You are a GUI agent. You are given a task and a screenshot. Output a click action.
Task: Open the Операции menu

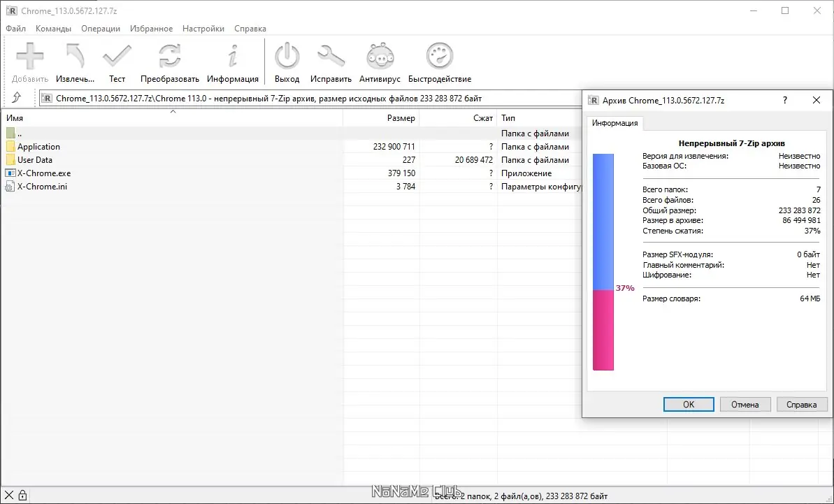point(101,29)
